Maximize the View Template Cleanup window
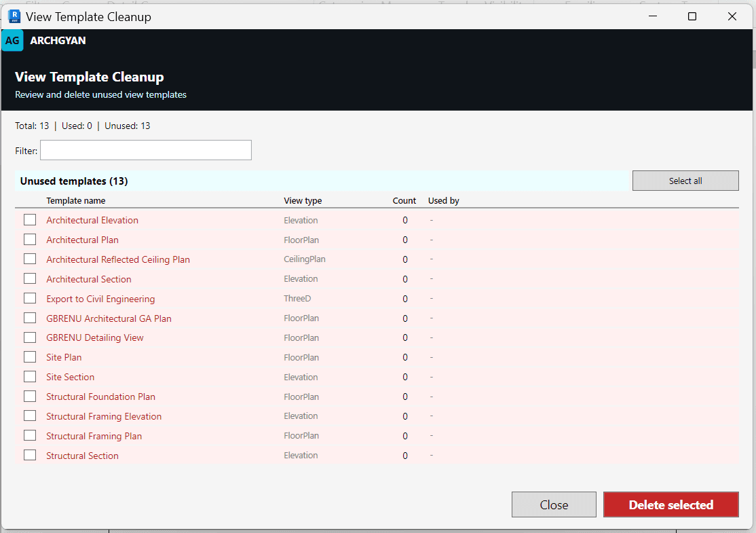756x533 pixels. [x=692, y=16]
